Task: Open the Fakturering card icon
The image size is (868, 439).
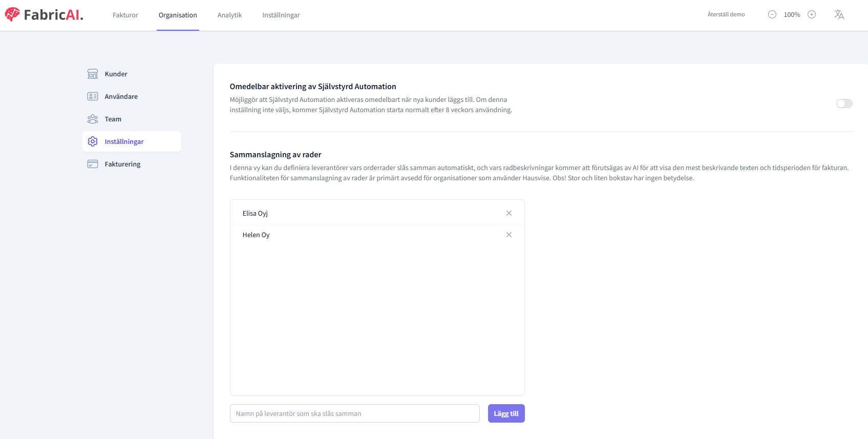Action: point(93,164)
